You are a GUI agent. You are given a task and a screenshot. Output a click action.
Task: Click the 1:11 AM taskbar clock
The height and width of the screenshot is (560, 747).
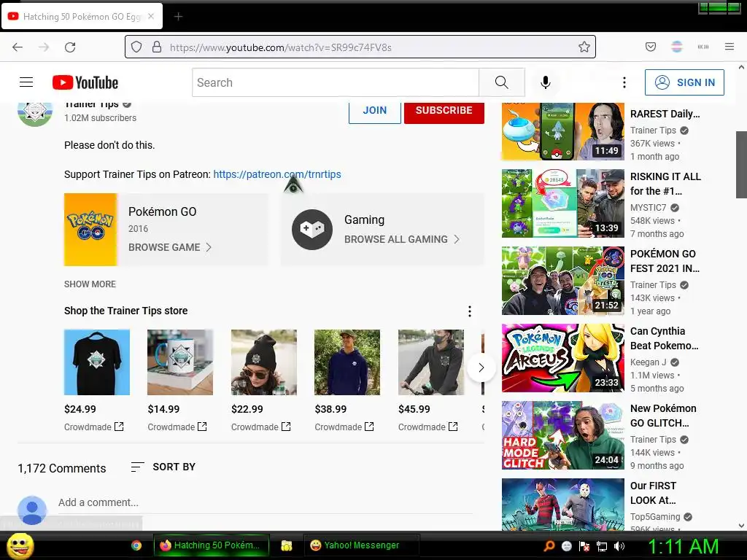(683, 546)
